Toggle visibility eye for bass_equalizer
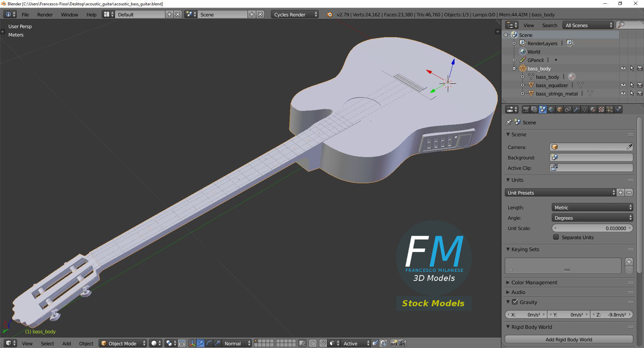 pyautogui.click(x=623, y=85)
